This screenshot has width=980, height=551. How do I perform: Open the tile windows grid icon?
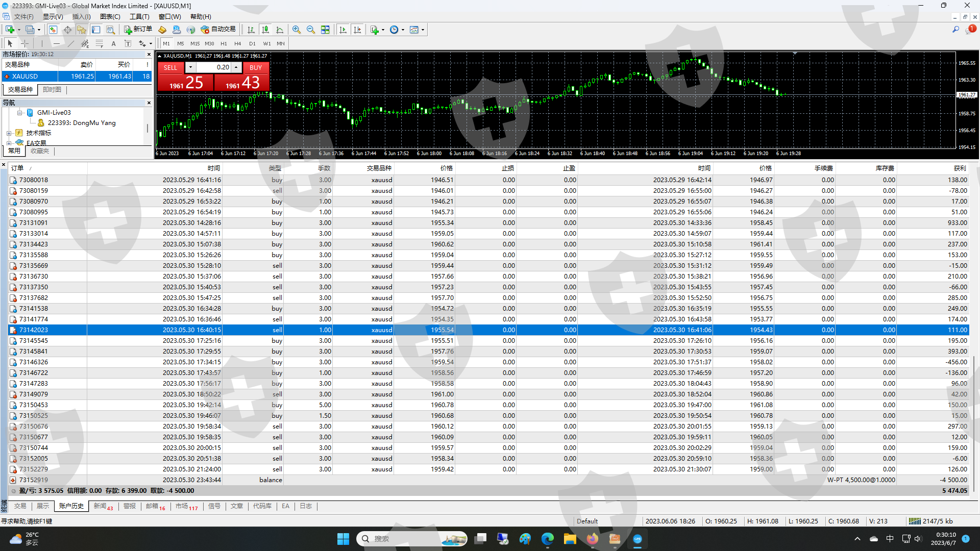(325, 30)
